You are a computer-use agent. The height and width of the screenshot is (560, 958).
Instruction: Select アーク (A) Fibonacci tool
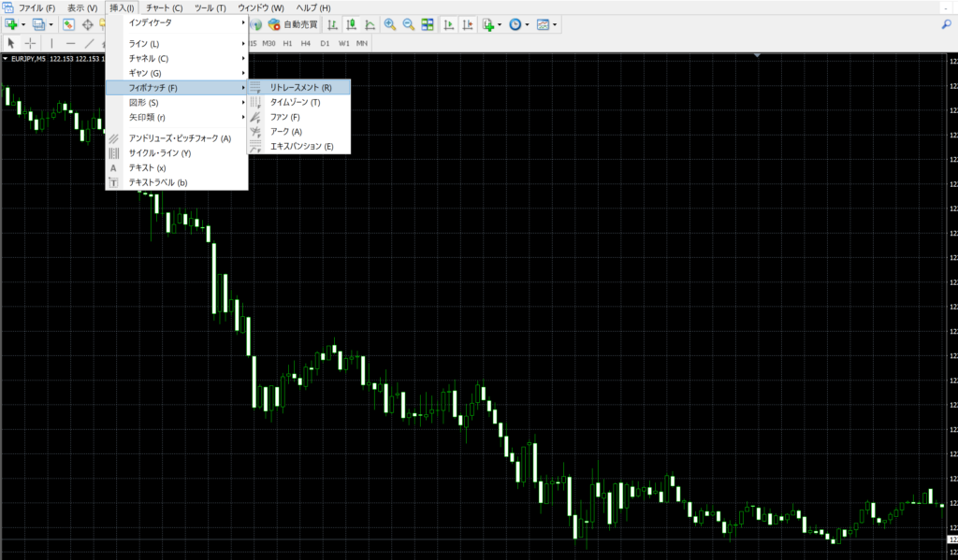[x=298, y=131]
